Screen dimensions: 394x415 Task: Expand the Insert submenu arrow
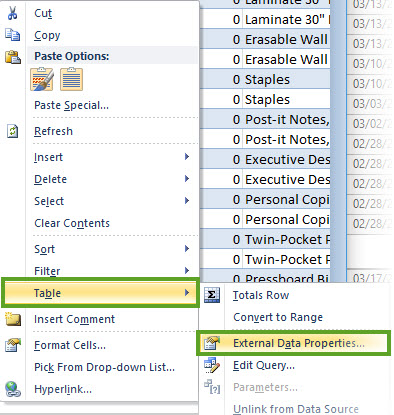[187, 157]
